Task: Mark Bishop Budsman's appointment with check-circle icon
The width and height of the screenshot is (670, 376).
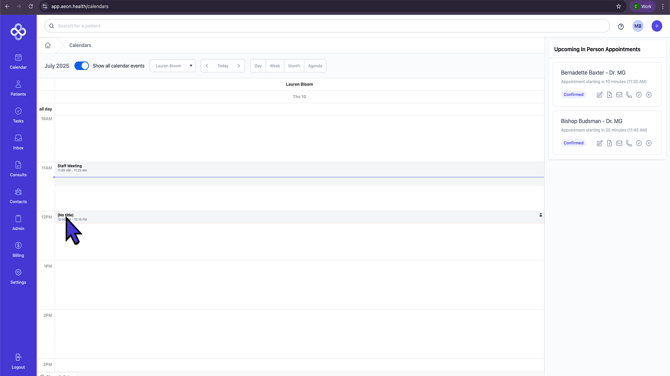Action: [639, 143]
